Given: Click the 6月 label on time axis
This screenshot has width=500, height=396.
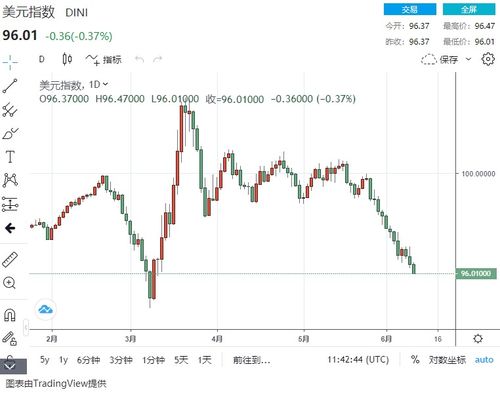Looking at the screenshot, I should 386,339.
